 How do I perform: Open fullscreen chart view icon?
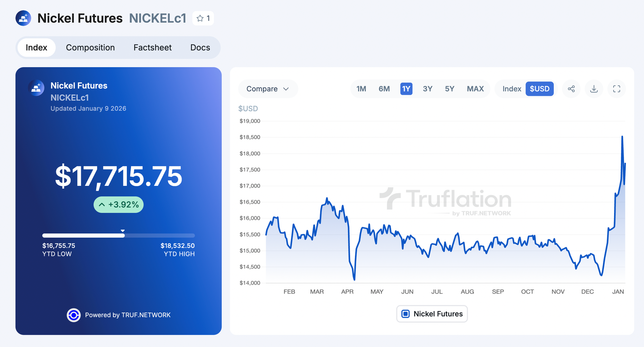click(616, 89)
